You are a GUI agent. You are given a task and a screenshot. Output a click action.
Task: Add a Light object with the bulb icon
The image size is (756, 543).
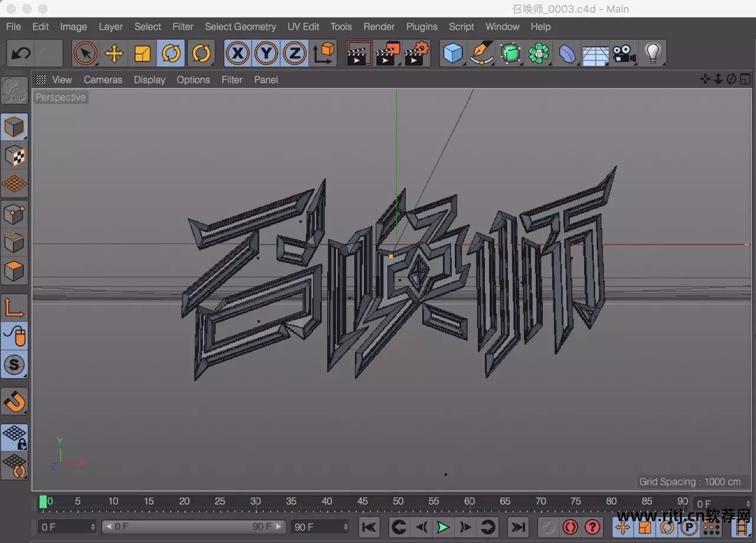[x=652, y=54]
